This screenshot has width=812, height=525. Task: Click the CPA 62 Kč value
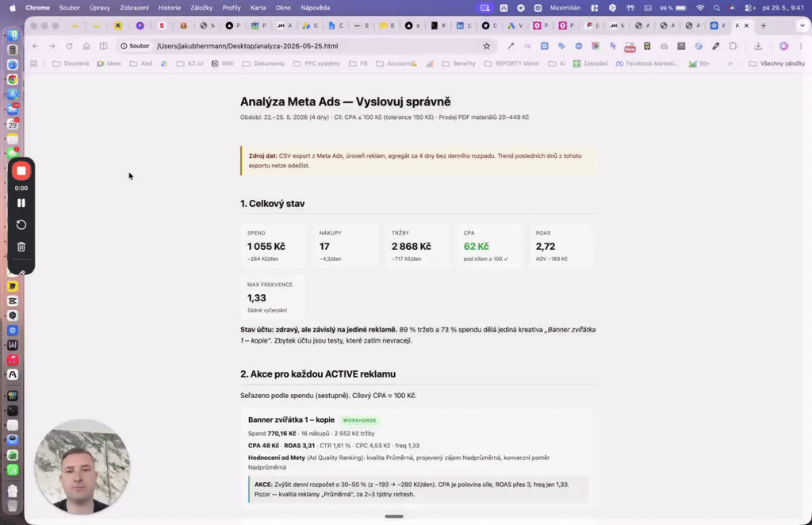click(476, 247)
